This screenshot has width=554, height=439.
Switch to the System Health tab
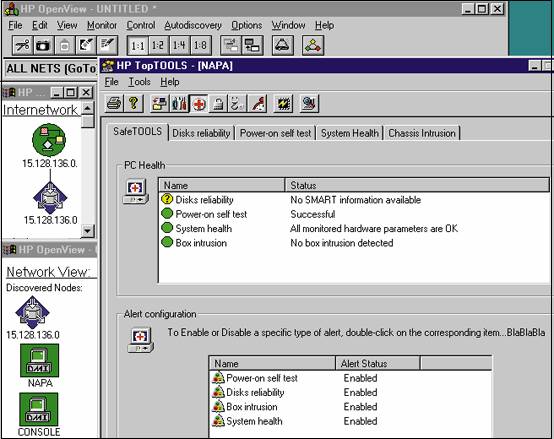pos(350,133)
